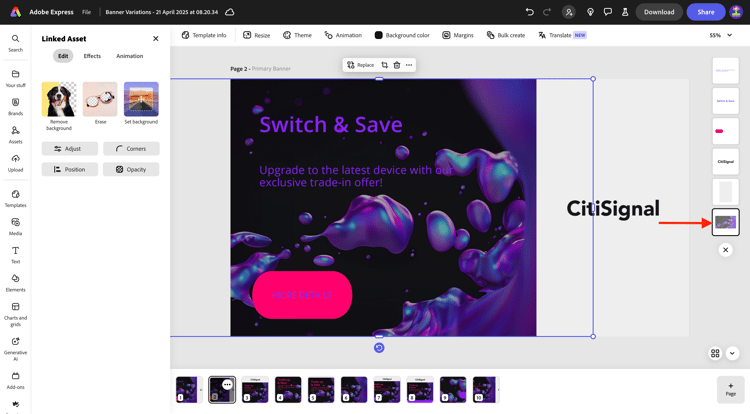Click the rotate handle below the image
The height and width of the screenshot is (414, 750).
tap(379, 348)
